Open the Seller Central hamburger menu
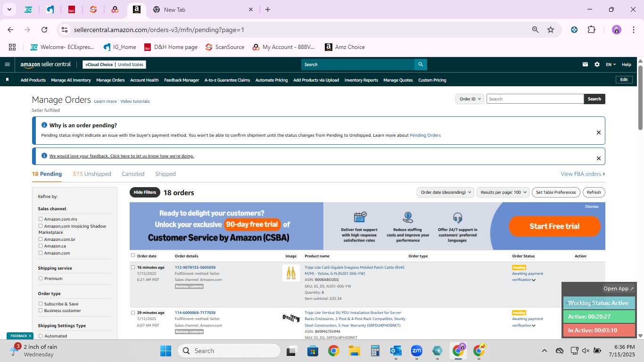The height and width of the screenshot is (362, 644). pos(7,65)
